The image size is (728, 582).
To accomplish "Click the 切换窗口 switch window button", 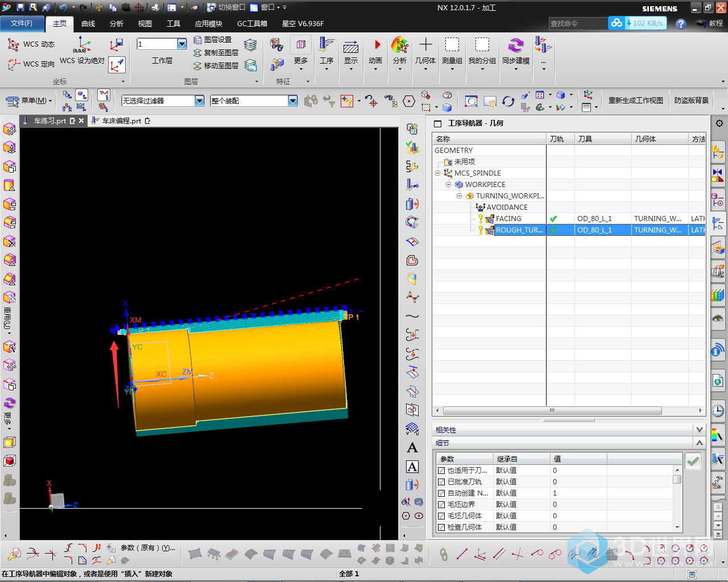I will tap(226, 7).
